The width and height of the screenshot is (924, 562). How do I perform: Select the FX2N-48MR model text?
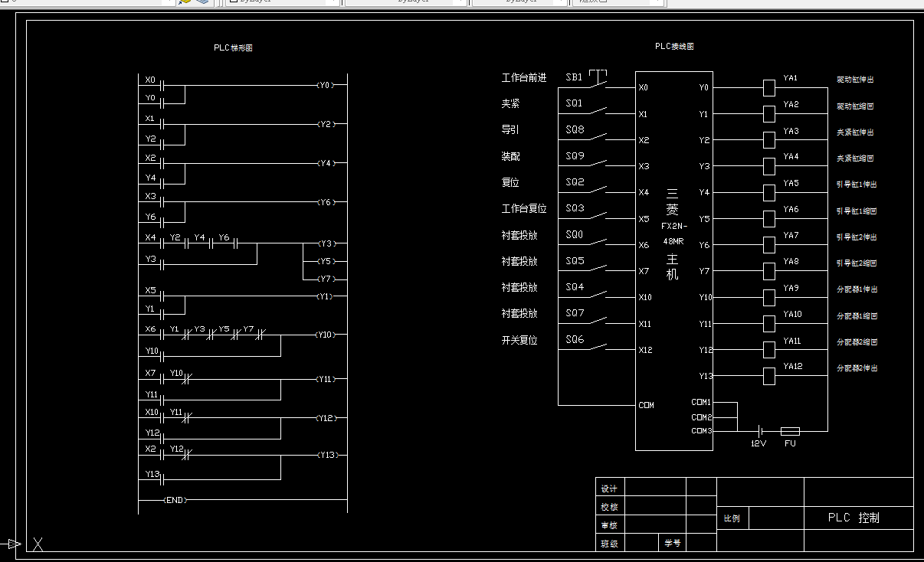[674, 234]
